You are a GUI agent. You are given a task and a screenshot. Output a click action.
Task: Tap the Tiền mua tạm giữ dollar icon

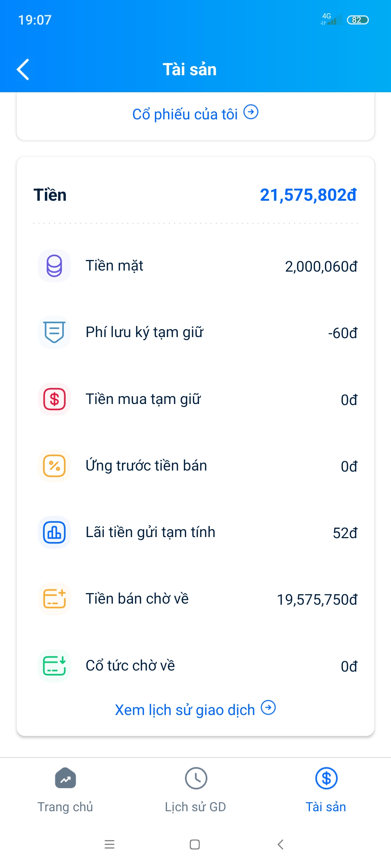click(54, 399)
